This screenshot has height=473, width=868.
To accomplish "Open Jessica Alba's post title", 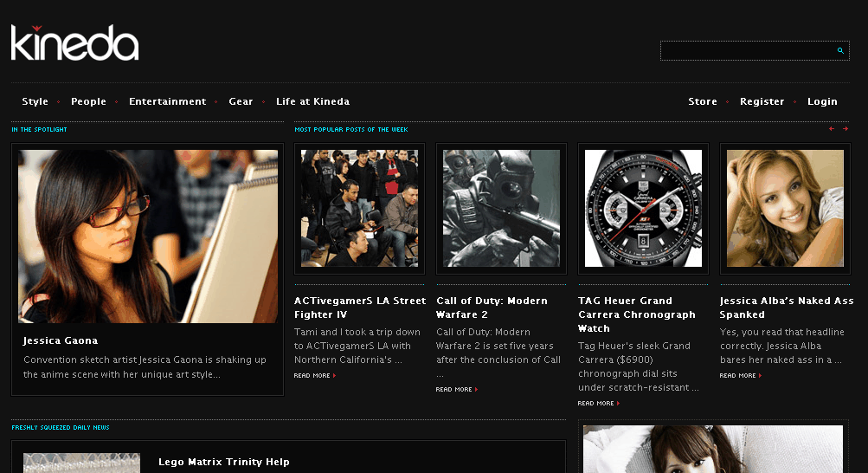I will pos(787,308).
